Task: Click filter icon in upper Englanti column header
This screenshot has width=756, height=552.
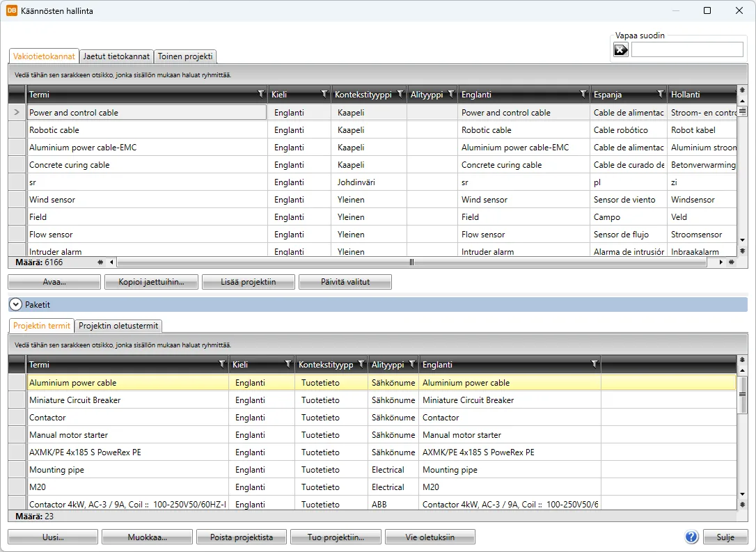Action: click(x=583, y=94)
